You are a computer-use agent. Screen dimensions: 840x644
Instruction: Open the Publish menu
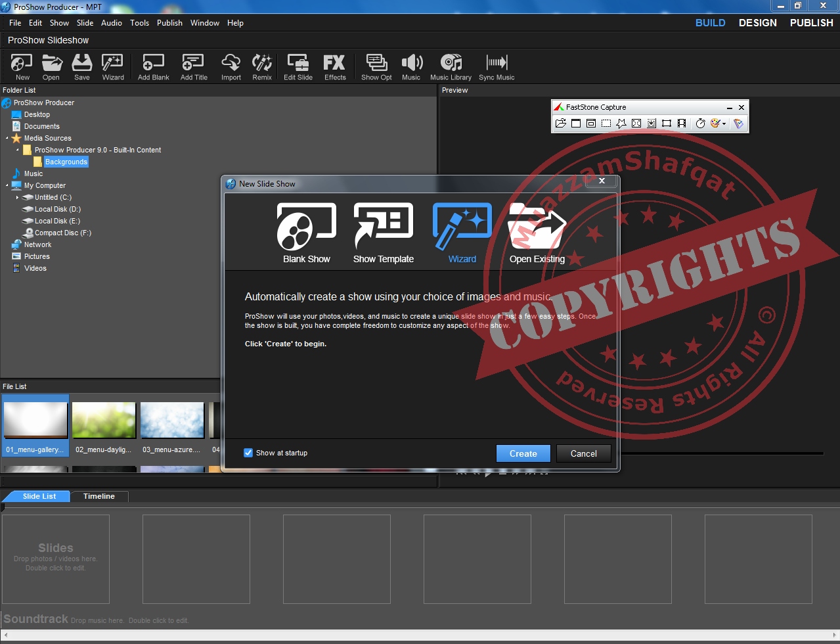[x=169, y=22]
